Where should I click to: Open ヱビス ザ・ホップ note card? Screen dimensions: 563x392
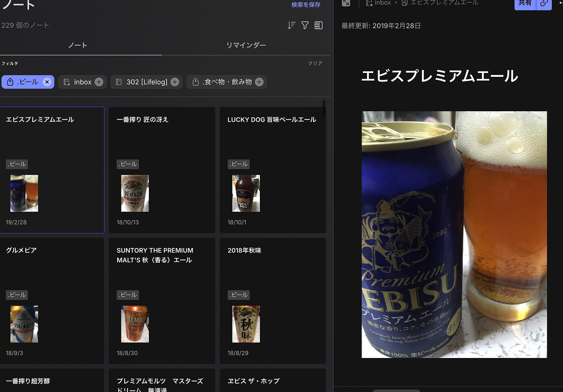(x=273, y=380)
